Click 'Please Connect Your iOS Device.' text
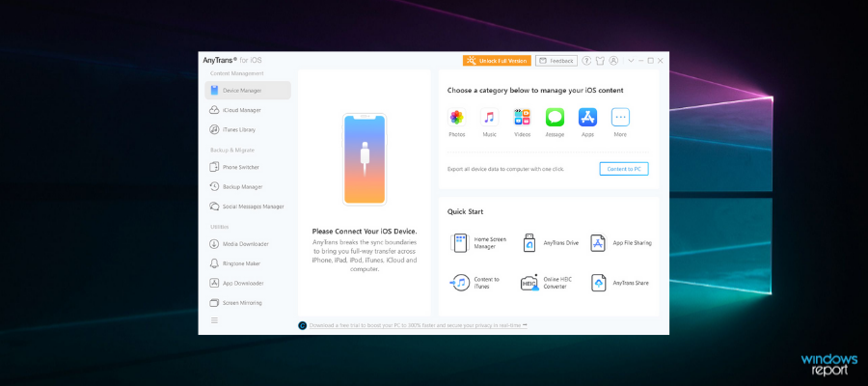This screenshot has height=386, width=868. [x=365, y=232]
